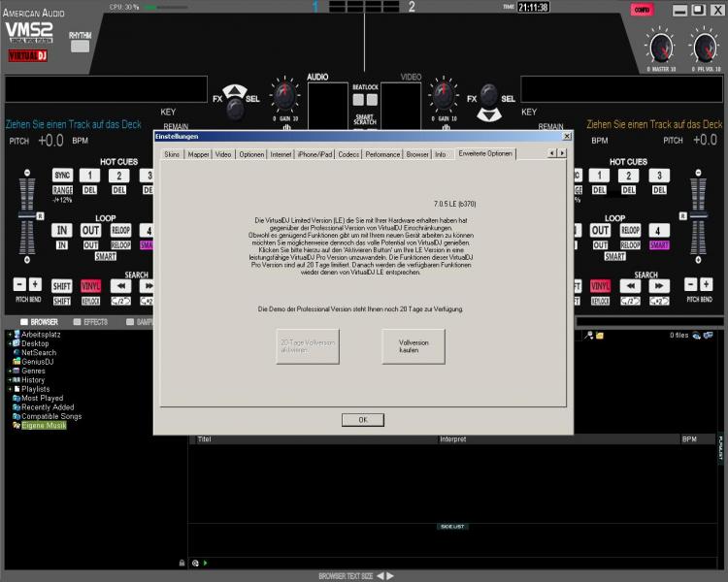
Task: Trigger hot cue 1 on right deck
Action: click(599, 175)
